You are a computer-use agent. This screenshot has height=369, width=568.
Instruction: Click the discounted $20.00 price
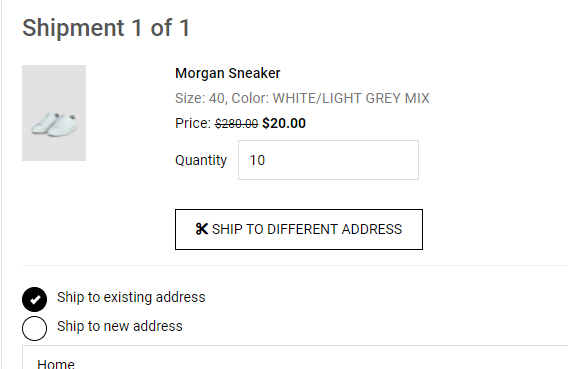(284, 123)
